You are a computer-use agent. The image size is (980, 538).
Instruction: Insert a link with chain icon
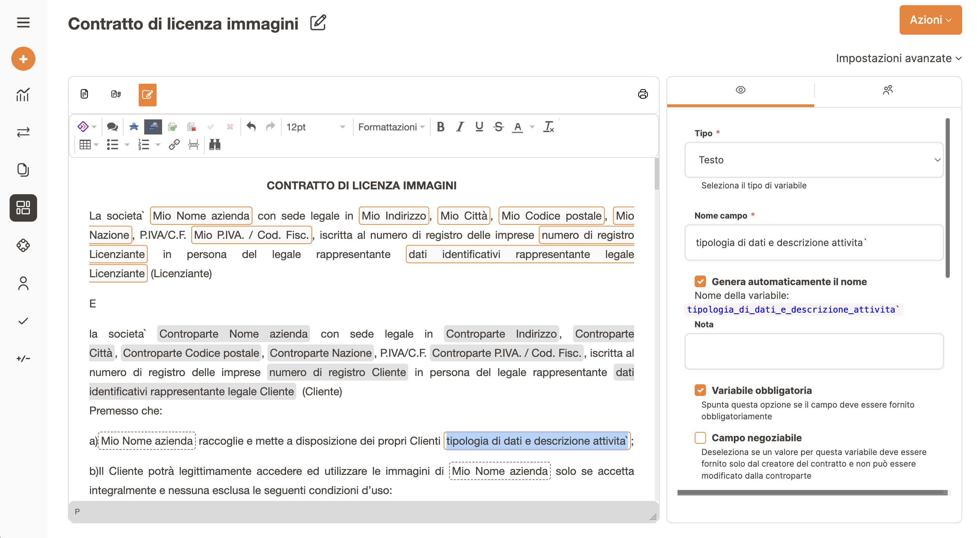click(x=174, y=144)
